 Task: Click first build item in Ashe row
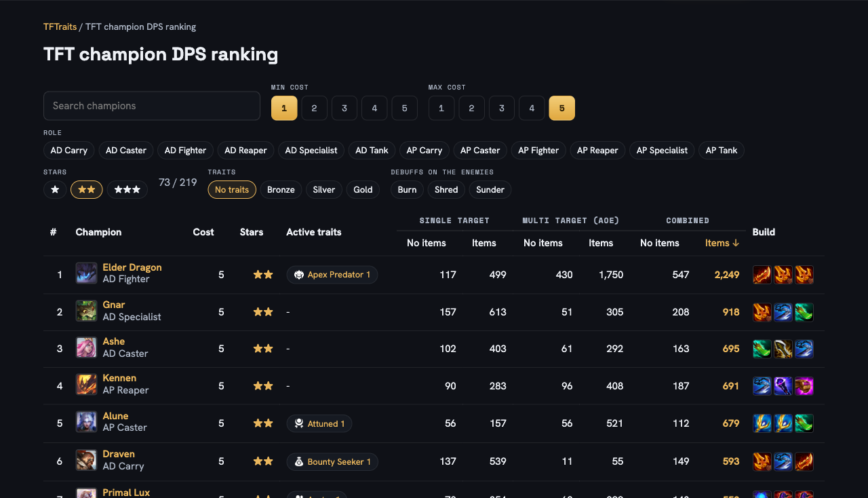coord(762,349)
